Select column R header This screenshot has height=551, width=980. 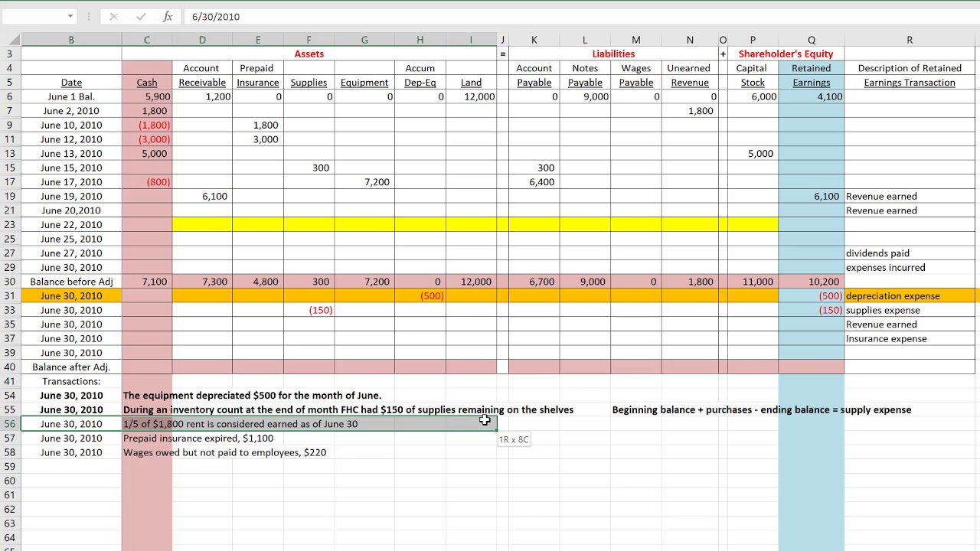tap(910, 40)
